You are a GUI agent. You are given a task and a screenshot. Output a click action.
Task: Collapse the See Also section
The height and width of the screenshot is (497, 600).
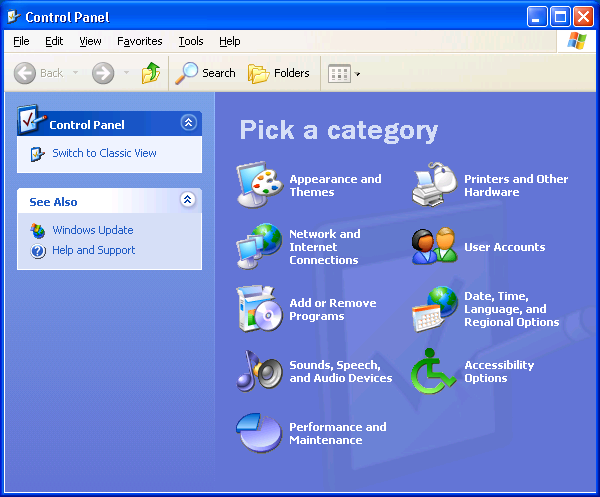(x=188, y=199)
